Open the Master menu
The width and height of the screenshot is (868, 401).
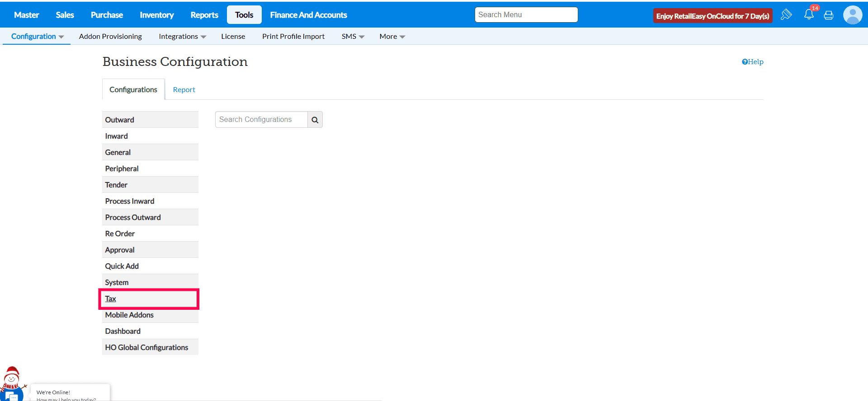pos(27,15)
